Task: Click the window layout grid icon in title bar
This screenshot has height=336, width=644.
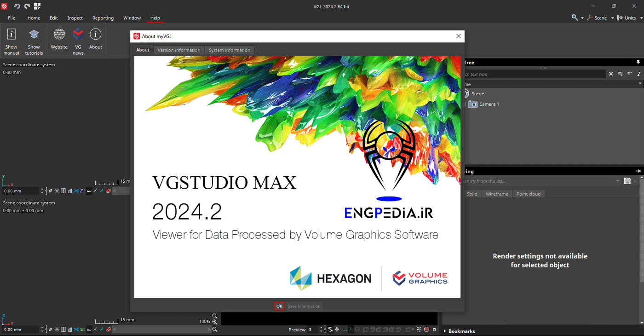Action: [37, 6]
